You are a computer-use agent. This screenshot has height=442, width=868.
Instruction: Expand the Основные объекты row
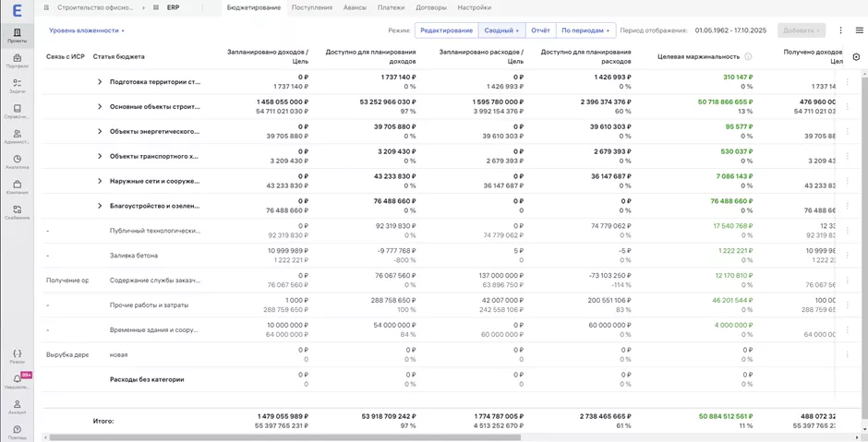(100, 107)
